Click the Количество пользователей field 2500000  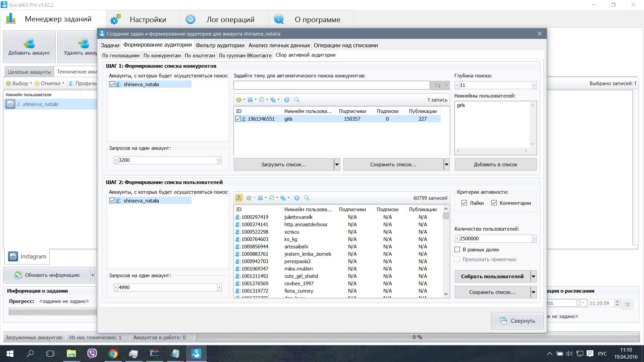pyautogui.click(x=495, y=239)
